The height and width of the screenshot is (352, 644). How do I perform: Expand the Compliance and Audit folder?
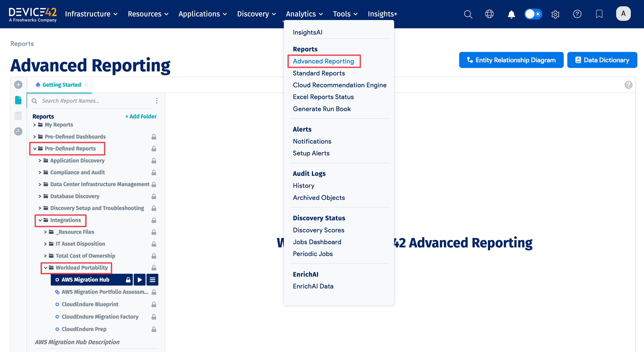40,172
